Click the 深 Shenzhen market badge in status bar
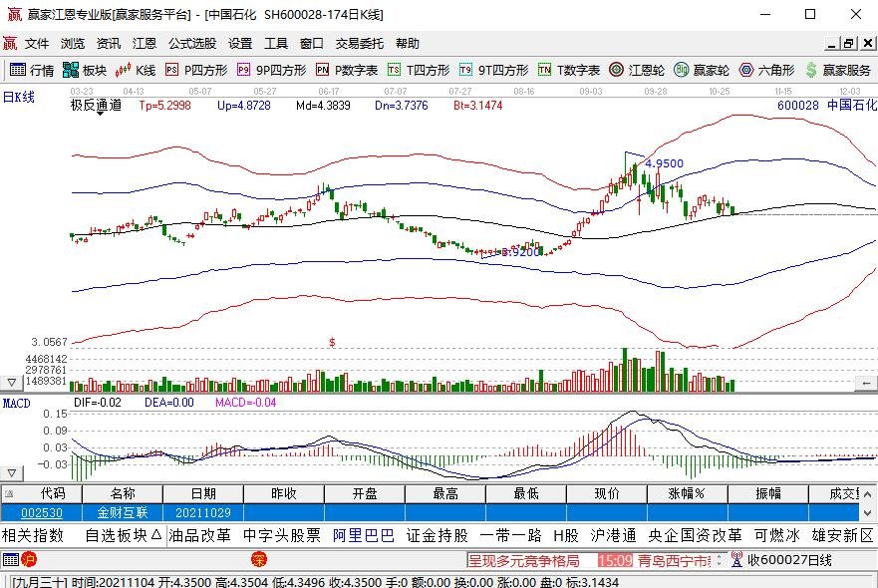The image size is (878, 588). pyautogui.click(x=259, y=559)
